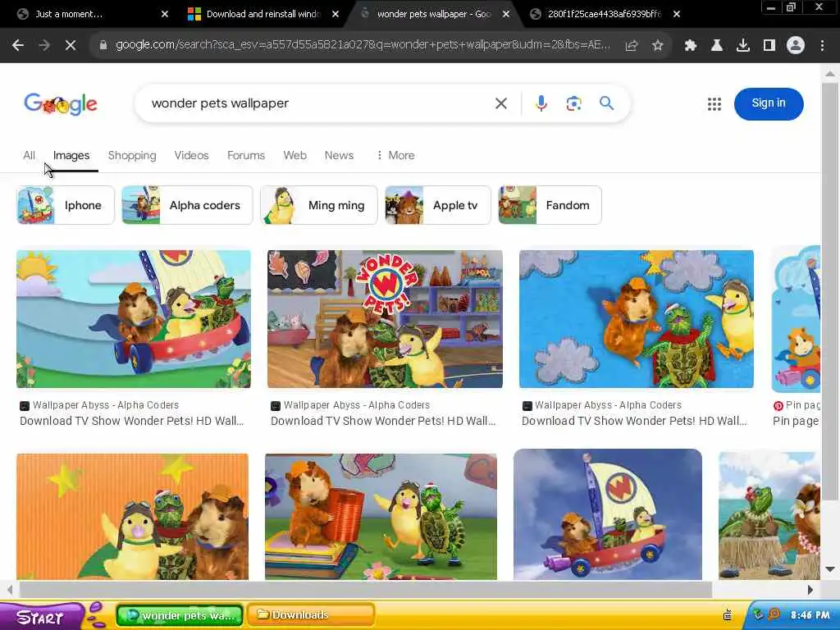This screenshot has width=840, height=630.
Task: Start voice search with the microphone icon
Action: [x=541, y=103]
